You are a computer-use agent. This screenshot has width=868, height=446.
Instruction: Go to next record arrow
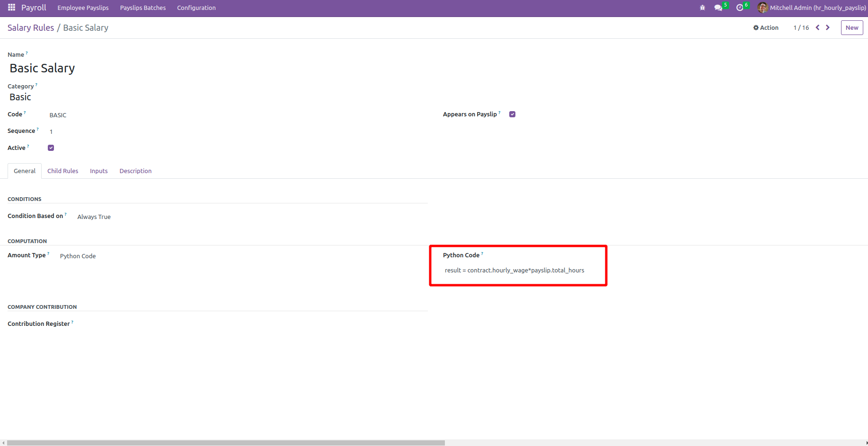828,27
